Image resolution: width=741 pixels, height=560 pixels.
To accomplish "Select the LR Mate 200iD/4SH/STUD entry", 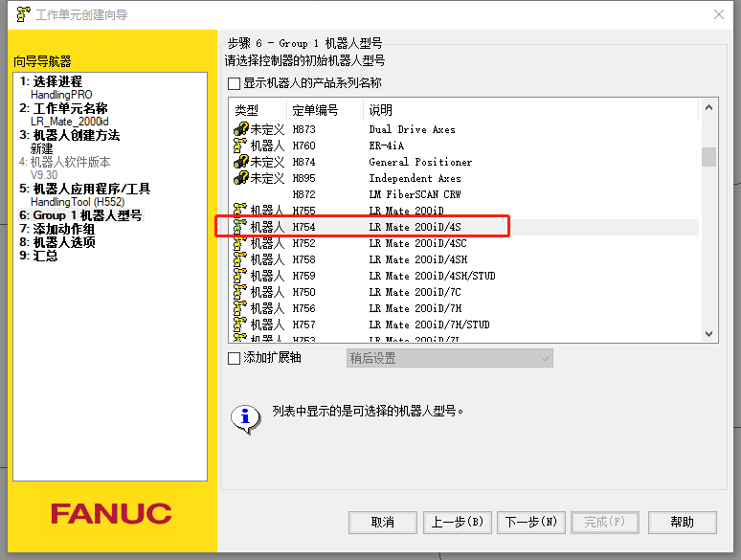I will coord(464,276).
